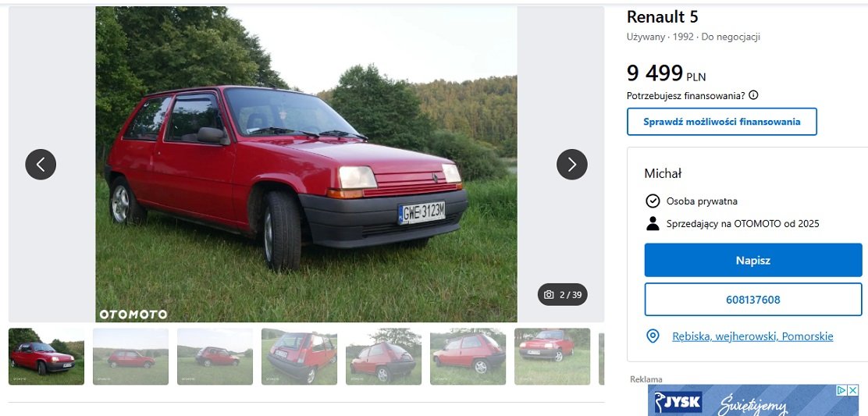Screen dimensions: 868x416
Task: Select the third thumbnail of car in field
Action: point(215,356)
